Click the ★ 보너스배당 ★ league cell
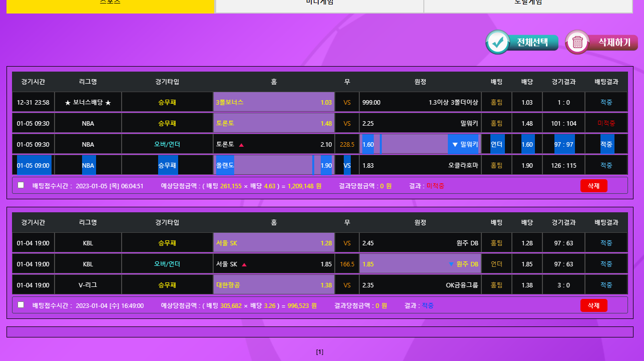 click(88, 102)
